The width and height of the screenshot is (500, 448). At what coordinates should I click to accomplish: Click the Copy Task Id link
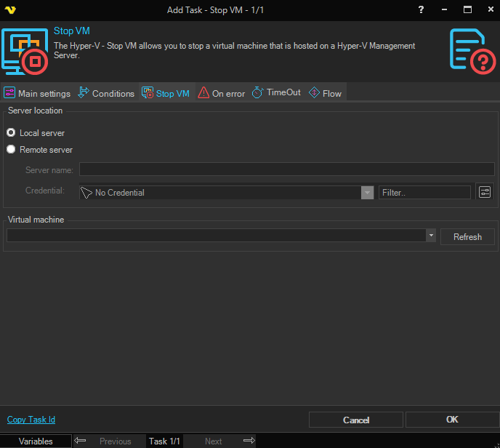[31, 420]
